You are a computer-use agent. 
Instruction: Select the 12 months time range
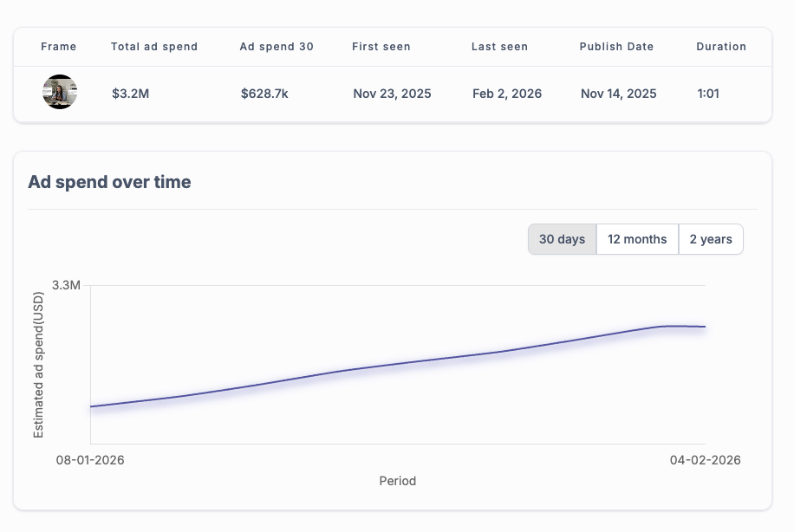click(637, 239)
